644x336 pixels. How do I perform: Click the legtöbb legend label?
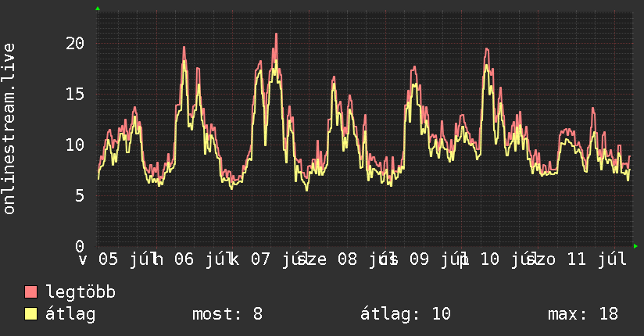(x=80, y=291)
